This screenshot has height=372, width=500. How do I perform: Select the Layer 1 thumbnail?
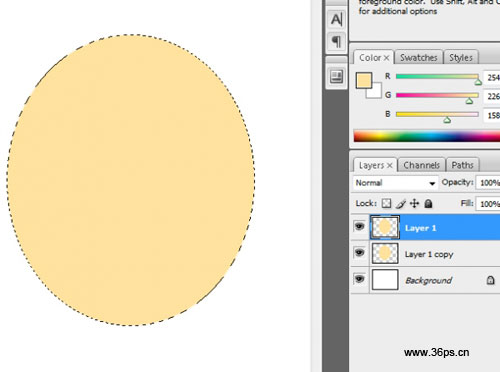[x=385, y=227]
